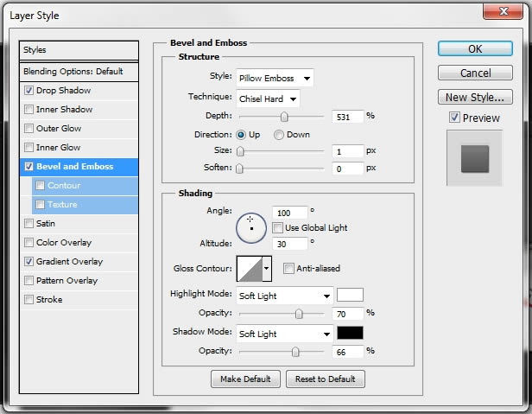
Task: Tick the Inner Shadow checkbox
Action: (x=28, y=110)
